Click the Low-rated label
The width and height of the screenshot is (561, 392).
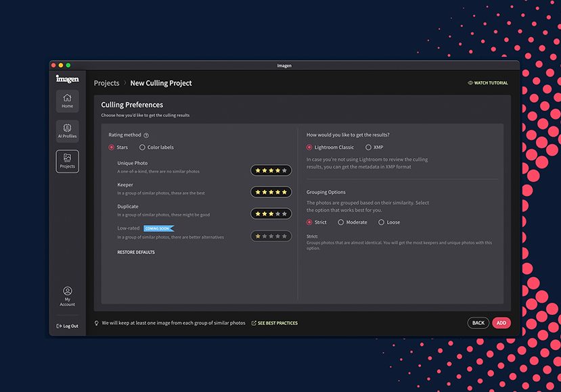pos(129,228)
